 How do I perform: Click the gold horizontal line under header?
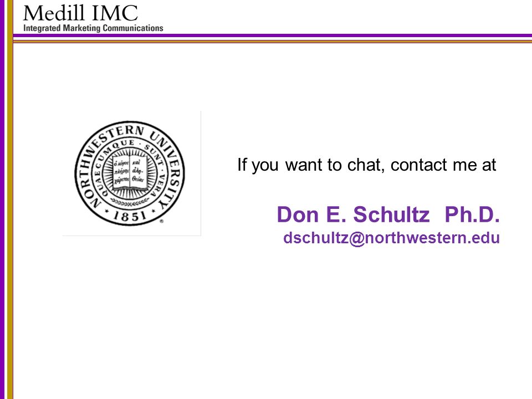click(x=273, y=42)
